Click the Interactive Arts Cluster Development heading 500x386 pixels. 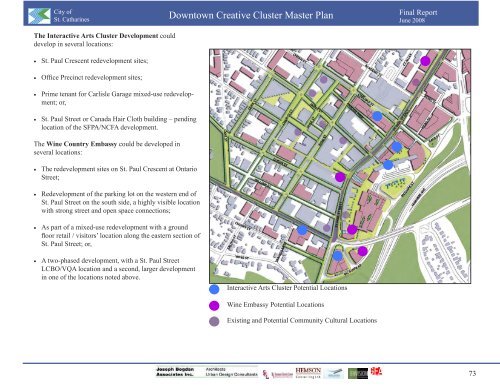point(96,36)
